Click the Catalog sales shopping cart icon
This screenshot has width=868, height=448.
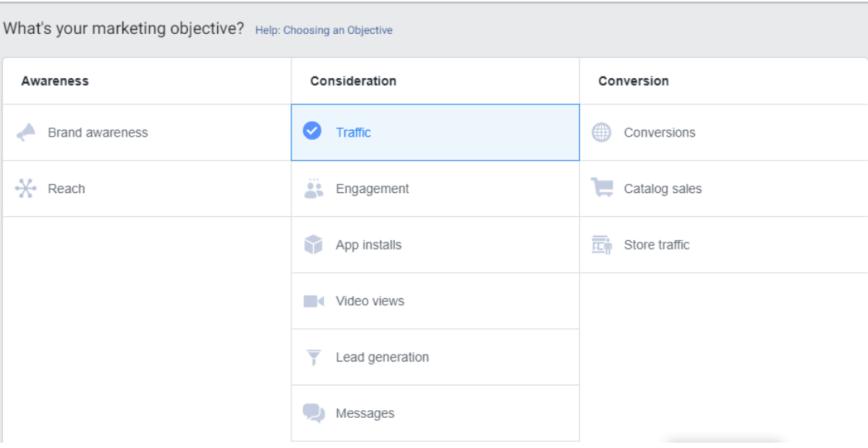pyautogui.click(x=601, y=188)
